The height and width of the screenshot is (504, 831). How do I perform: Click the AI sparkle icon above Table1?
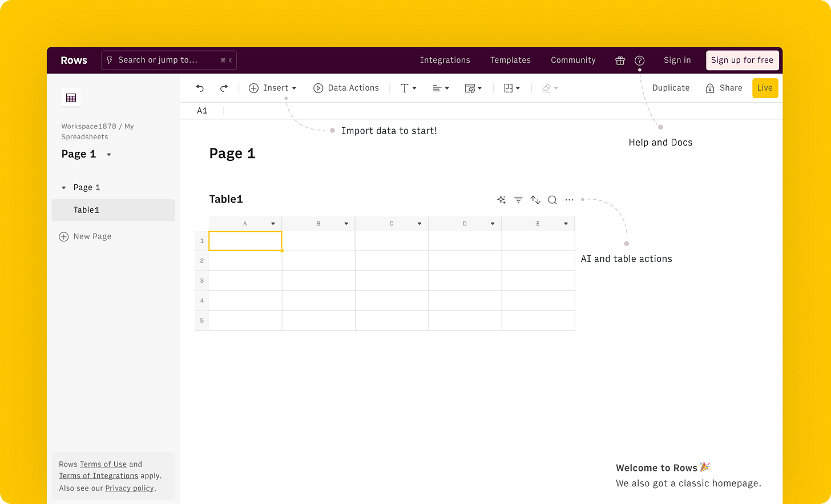tap(501, 200)
